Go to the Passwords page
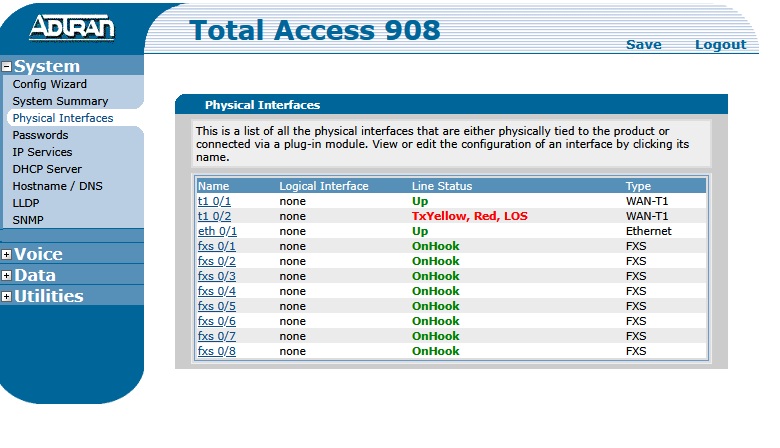The image size is (780, 448). point(40,135)
